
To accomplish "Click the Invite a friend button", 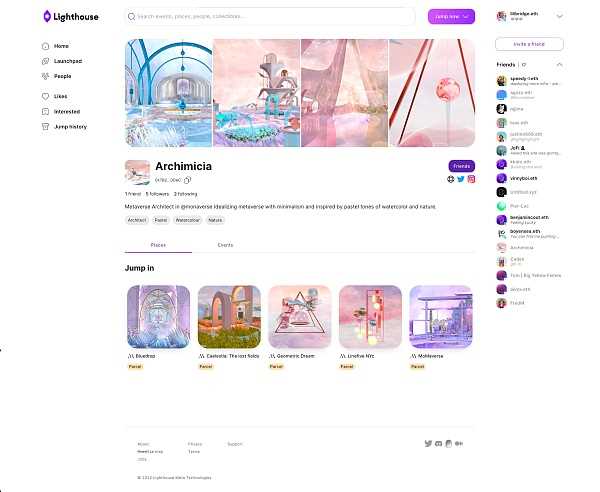I will [x=529, y=44].
